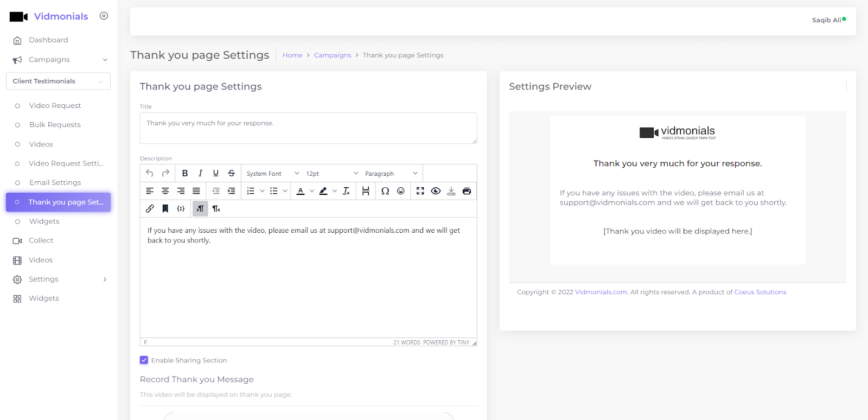Open the Coeus Solutions footer link
868x420 pixels.
pyautogui.click(x=760, y=292)
